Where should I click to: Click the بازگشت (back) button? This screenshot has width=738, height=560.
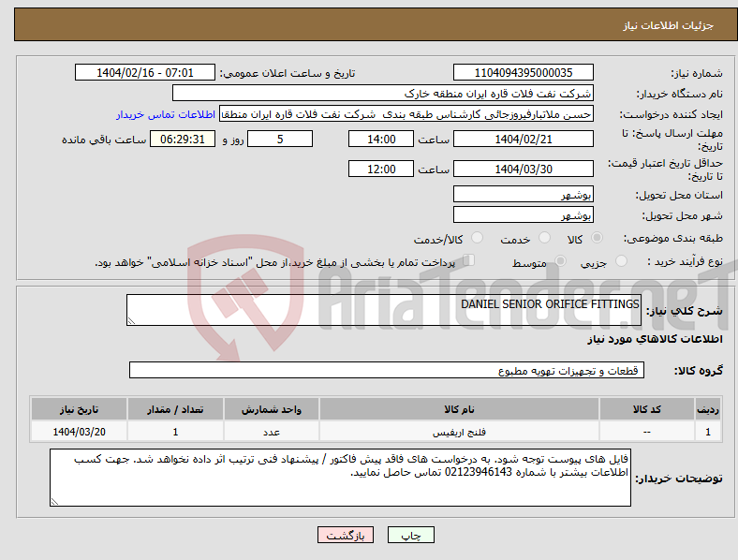pyautogui.click(x=346, y=535)
